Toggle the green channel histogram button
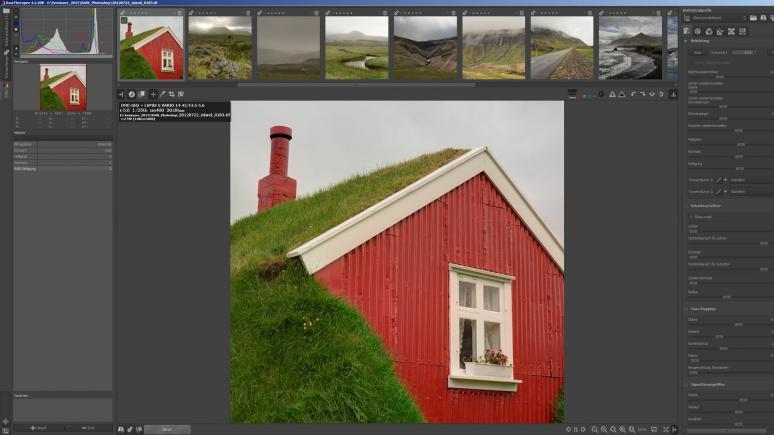 point(16,17)
